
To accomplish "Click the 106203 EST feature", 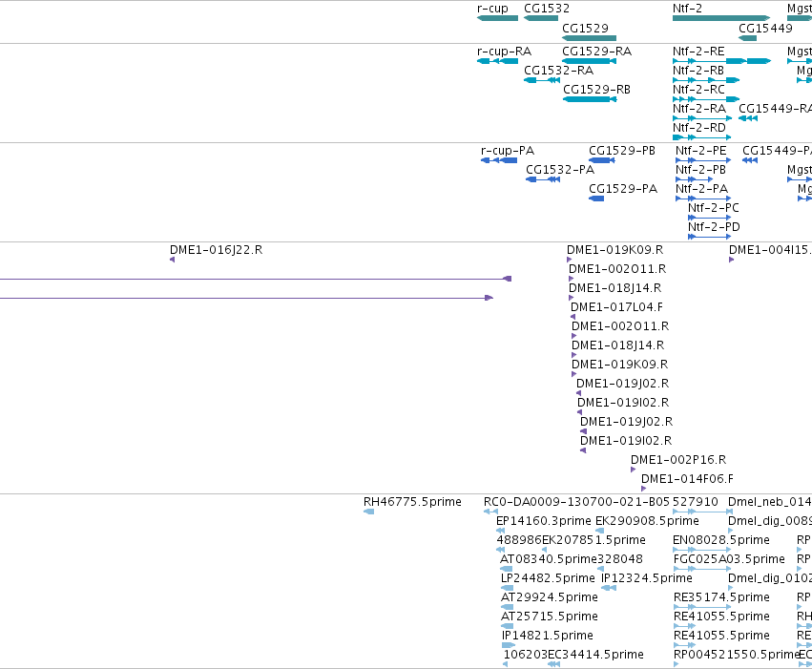I will coord(506,665).
